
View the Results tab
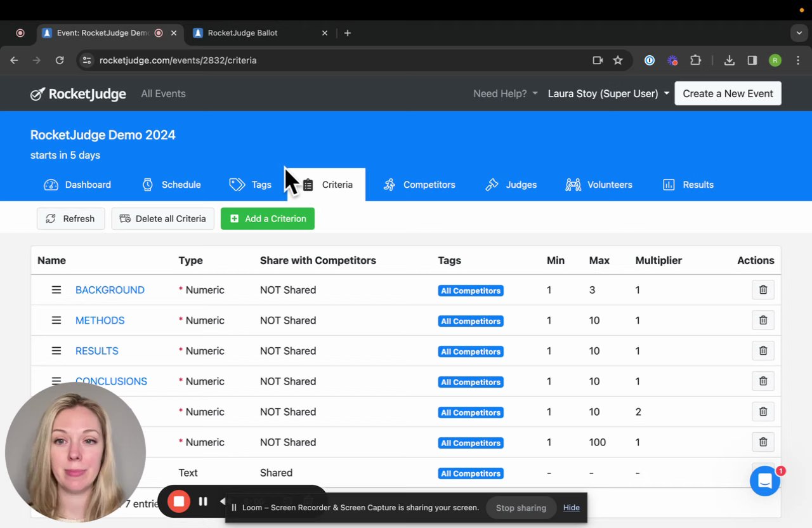(688, 185)
